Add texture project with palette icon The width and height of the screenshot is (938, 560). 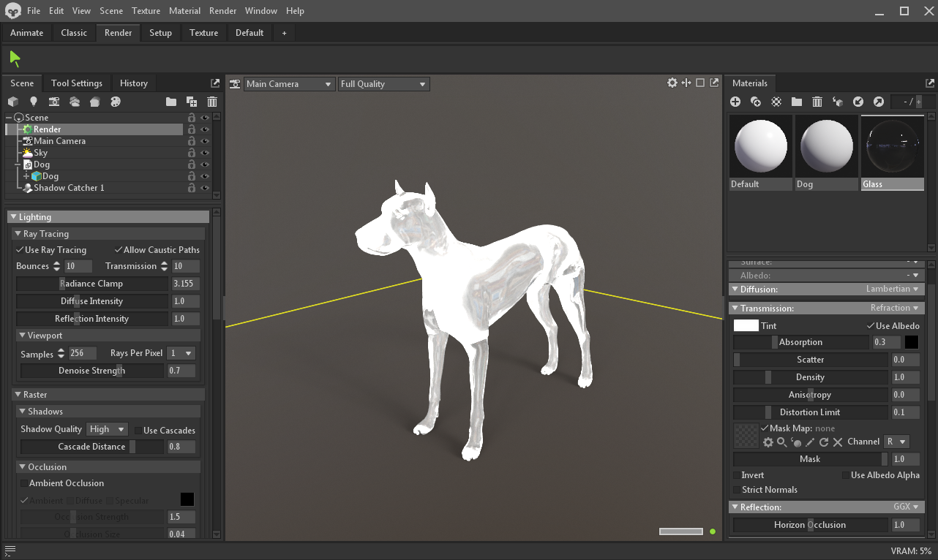pos(115,102)
